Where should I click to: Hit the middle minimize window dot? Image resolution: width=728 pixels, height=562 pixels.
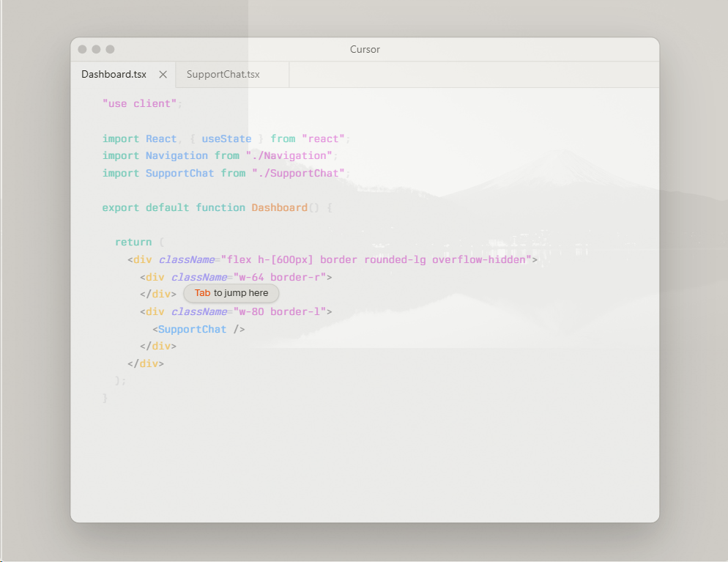pos(96,49)
